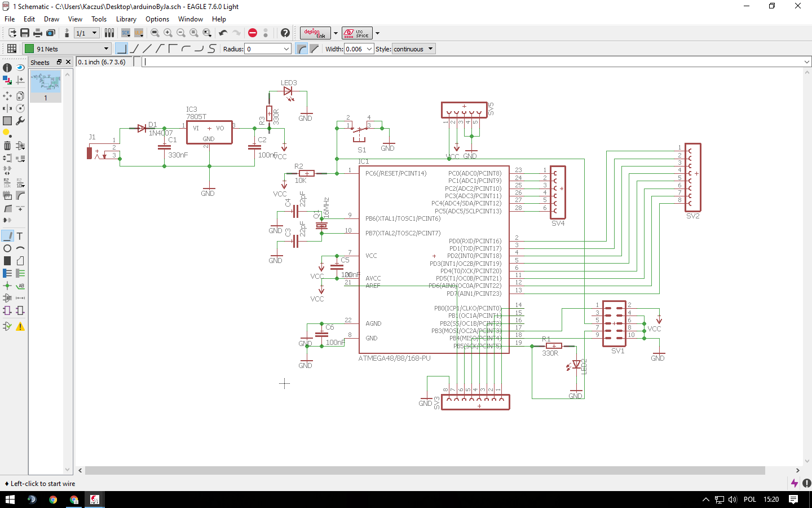Click the LTC SPICE button

tap(356, 33)
